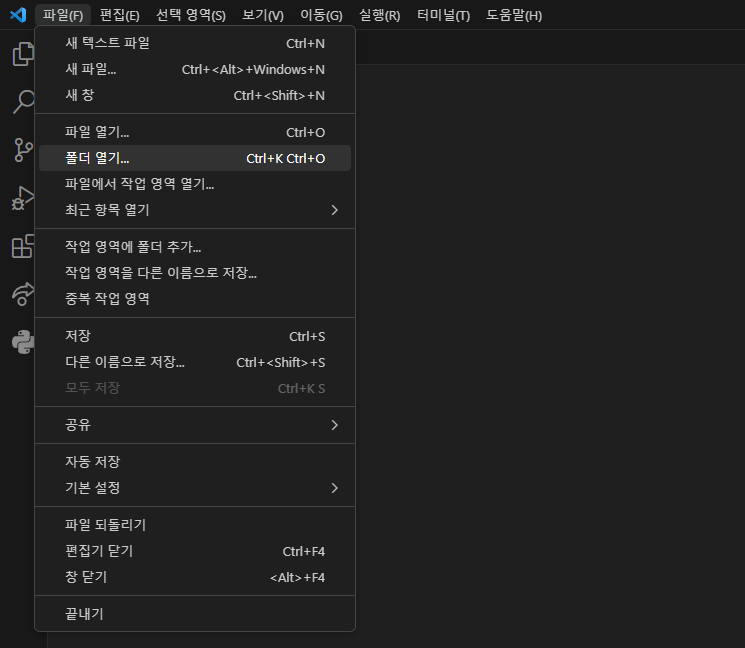Toggle 자동 저장 option
Viewport: 745px width, 648px height.
point(195,462)
